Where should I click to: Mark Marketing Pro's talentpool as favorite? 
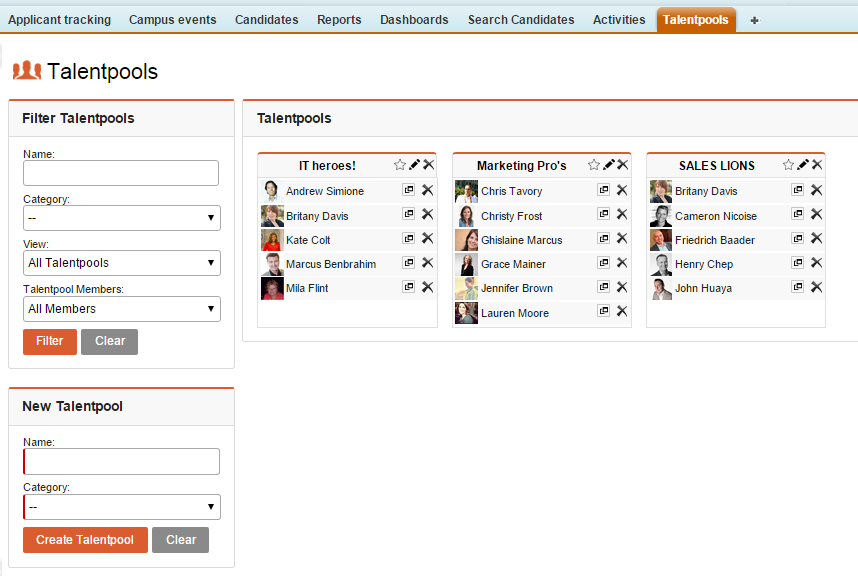594,165
